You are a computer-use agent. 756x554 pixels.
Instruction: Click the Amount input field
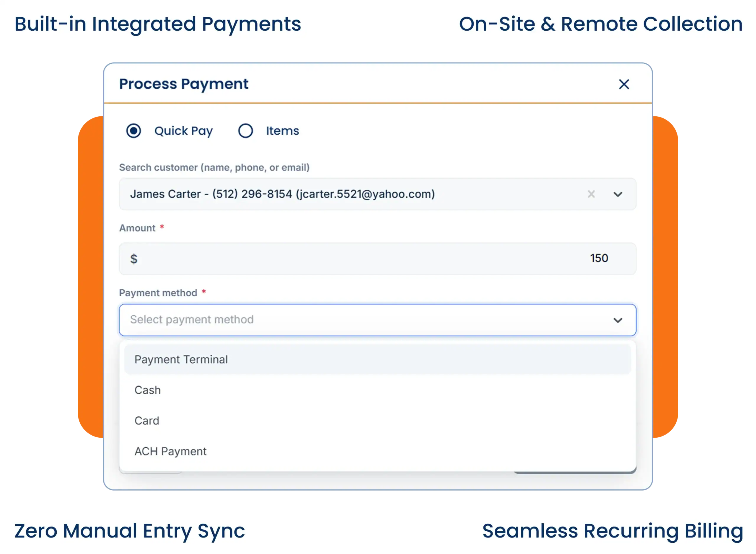(377, 259)
